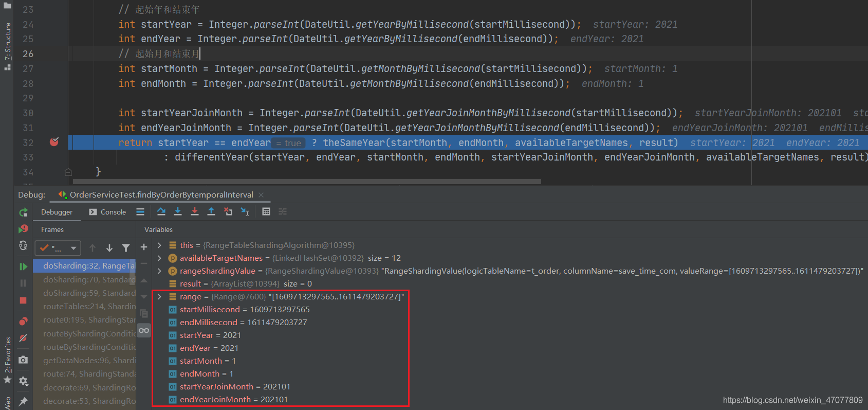Pause the running program
The width and height of the screenshot is (868, 410).
(x=23, y=283)
